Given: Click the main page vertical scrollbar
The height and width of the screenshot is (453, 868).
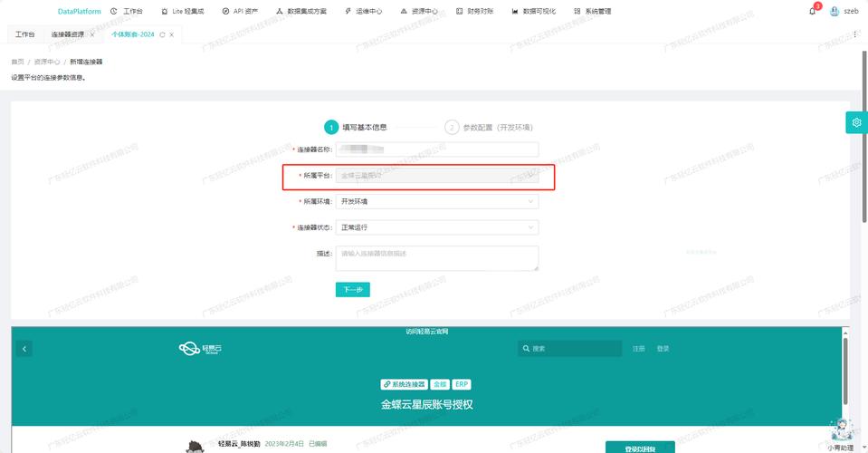Looking at the screenshot, I should click(864, 137).
